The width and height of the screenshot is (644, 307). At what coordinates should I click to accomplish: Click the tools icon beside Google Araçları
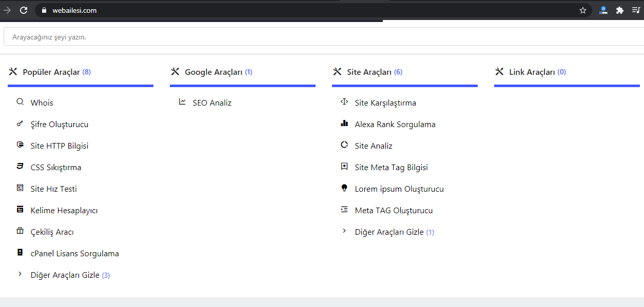tap(175, 72)
